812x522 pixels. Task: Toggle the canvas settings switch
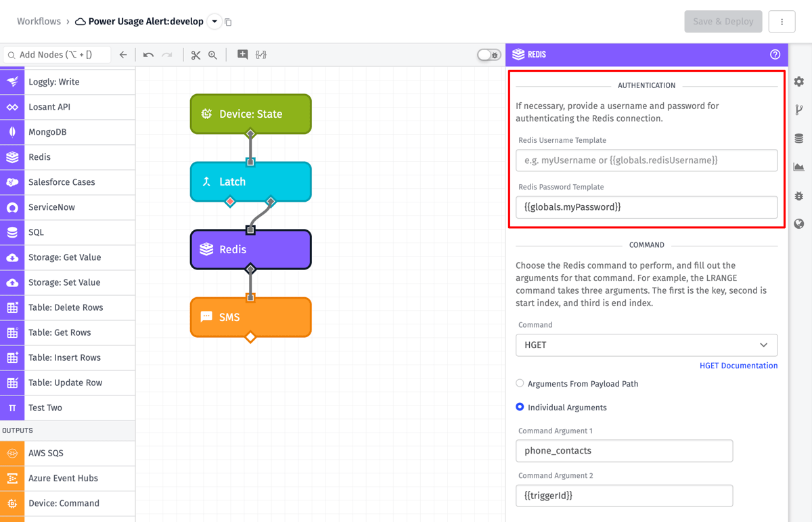[489, 55]
